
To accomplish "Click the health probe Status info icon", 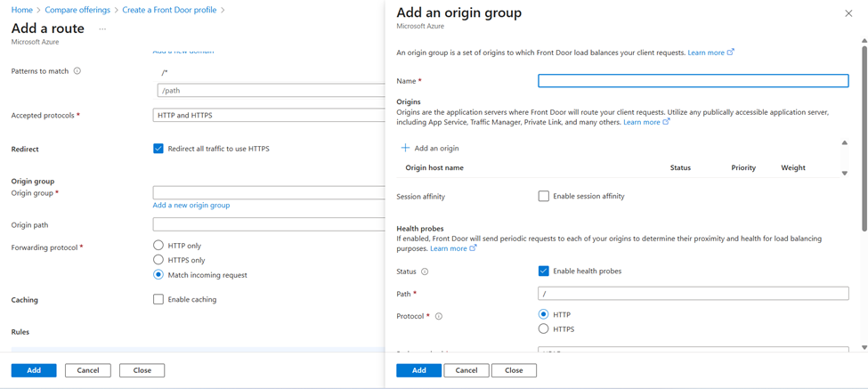I will tap(425, 271).
